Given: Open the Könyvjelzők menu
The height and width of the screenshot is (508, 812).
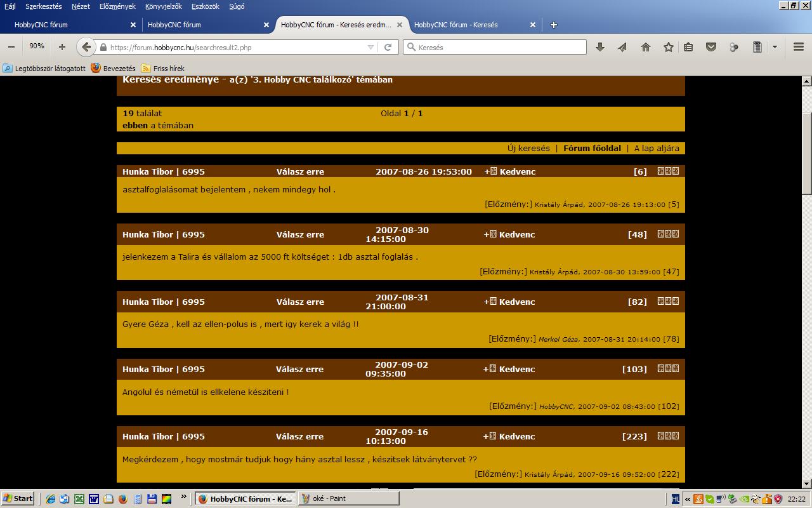Looking at the screenshot, I should click(x=163, y=6).
